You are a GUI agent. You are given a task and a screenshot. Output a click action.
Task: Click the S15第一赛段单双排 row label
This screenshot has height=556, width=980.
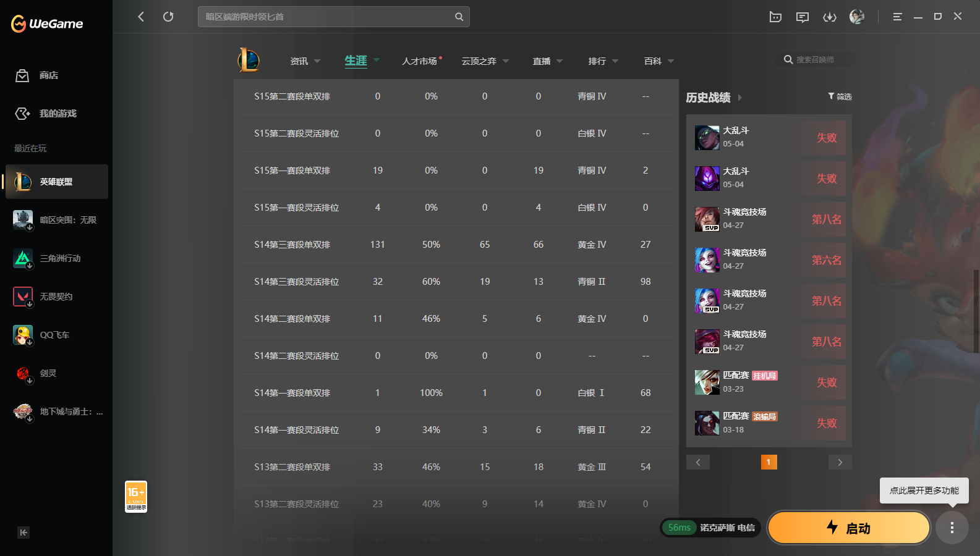click(292, 171)
